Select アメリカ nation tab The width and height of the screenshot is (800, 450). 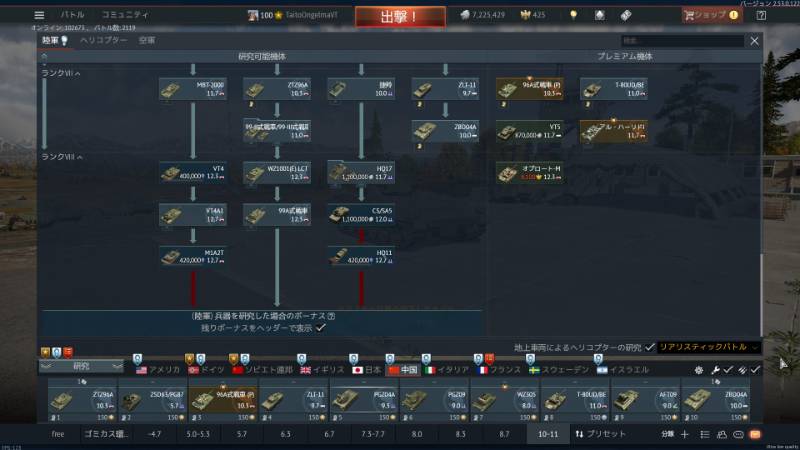coord(158,370)
